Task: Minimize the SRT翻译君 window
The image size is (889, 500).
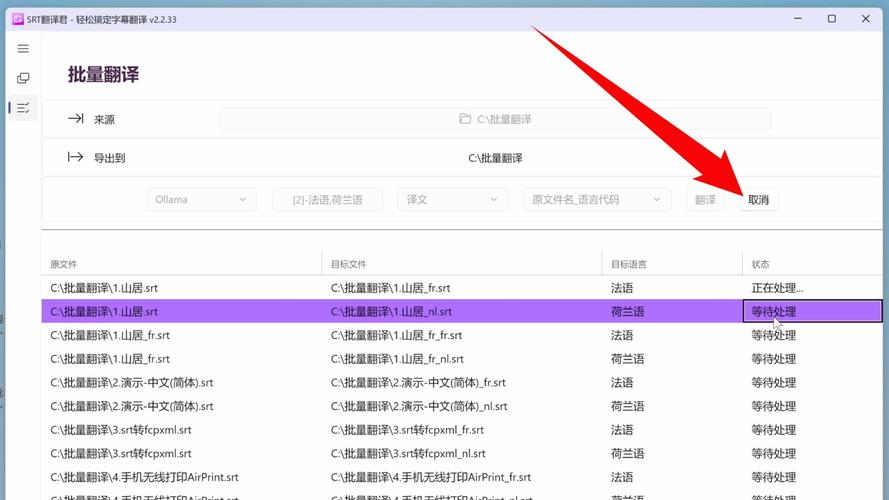Action: 798,19
